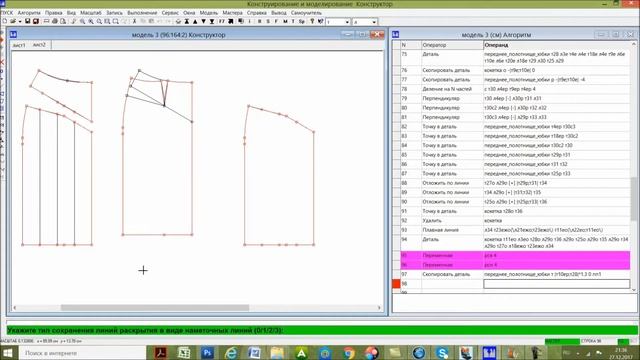Open the Сервис menu
Screen dimensions: 640x360
[170, 13]
